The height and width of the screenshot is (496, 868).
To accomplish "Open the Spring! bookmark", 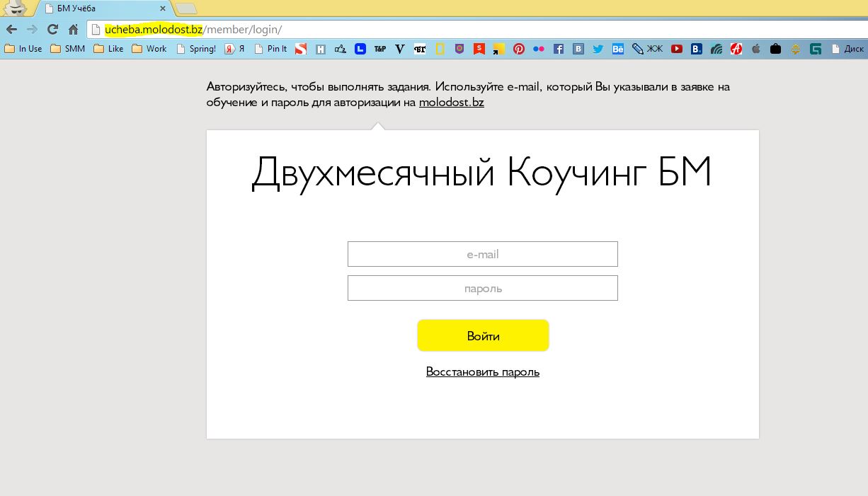I will [196, 49].
